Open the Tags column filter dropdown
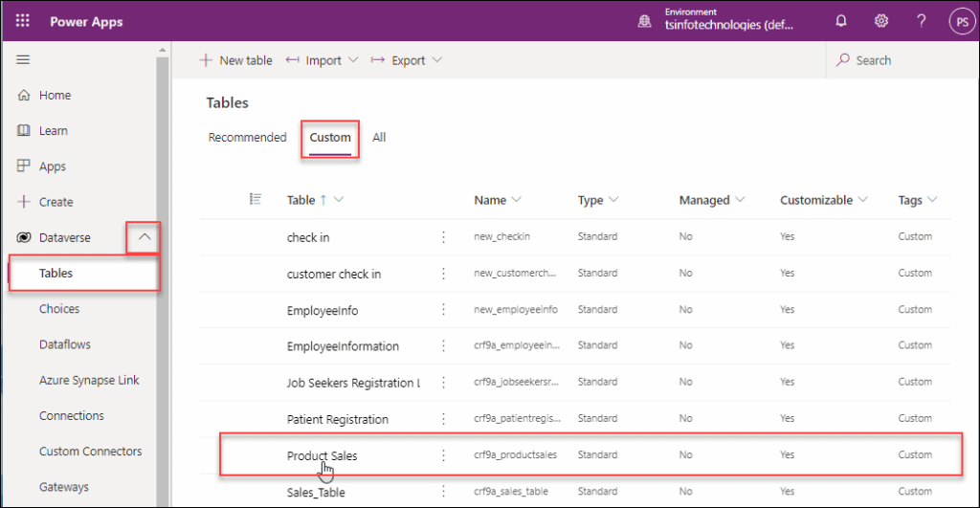 pyautogui.click(x=932, y=200)
